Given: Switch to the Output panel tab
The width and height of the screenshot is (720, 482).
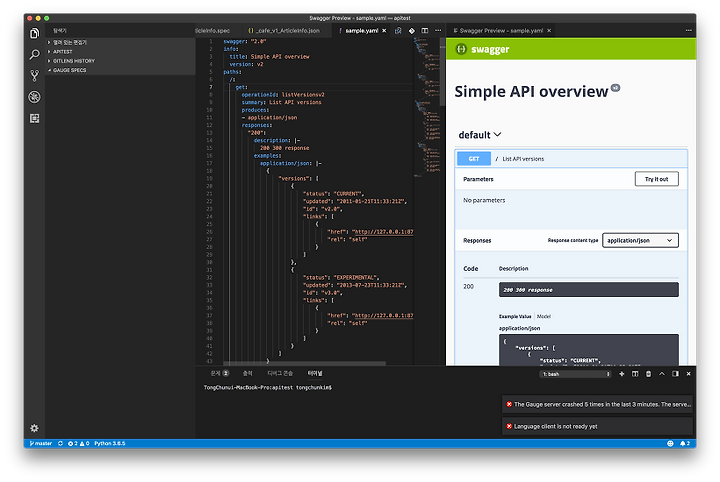Looking at the screenshot, I should [x=248, y=374].
